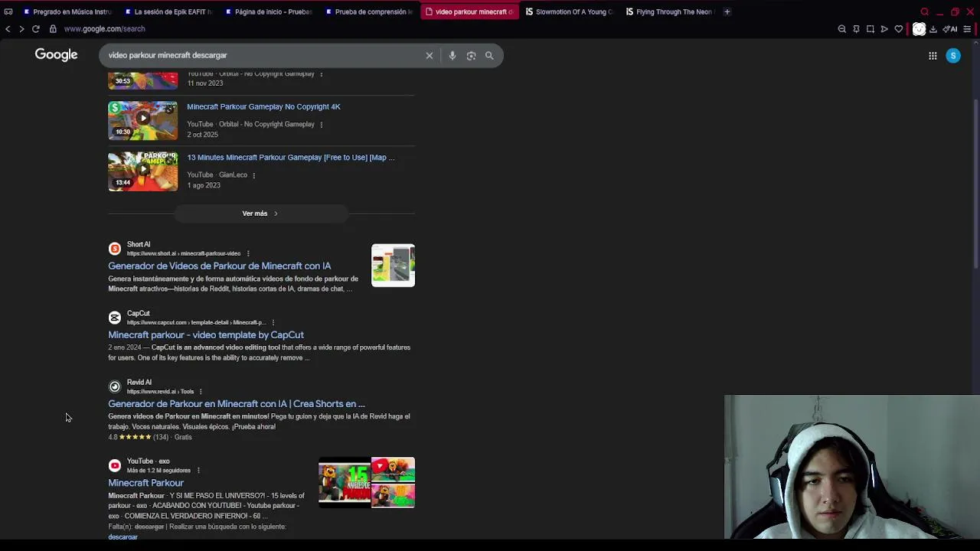
Task: Open the downloads panel icon
Action: point(933,29)
